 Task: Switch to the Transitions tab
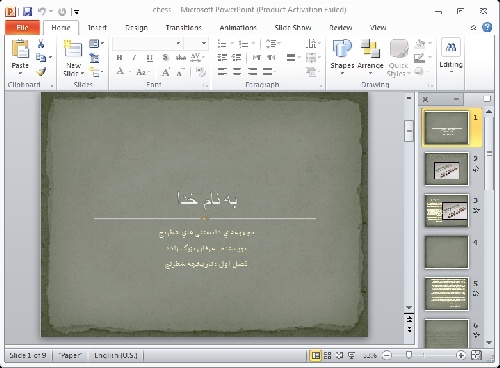[x=184, y=28]
